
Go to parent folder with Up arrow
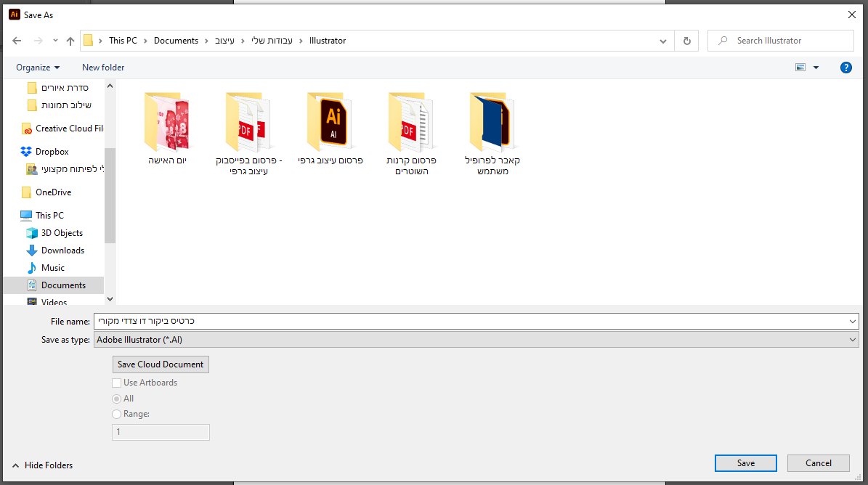pos(70,41)
